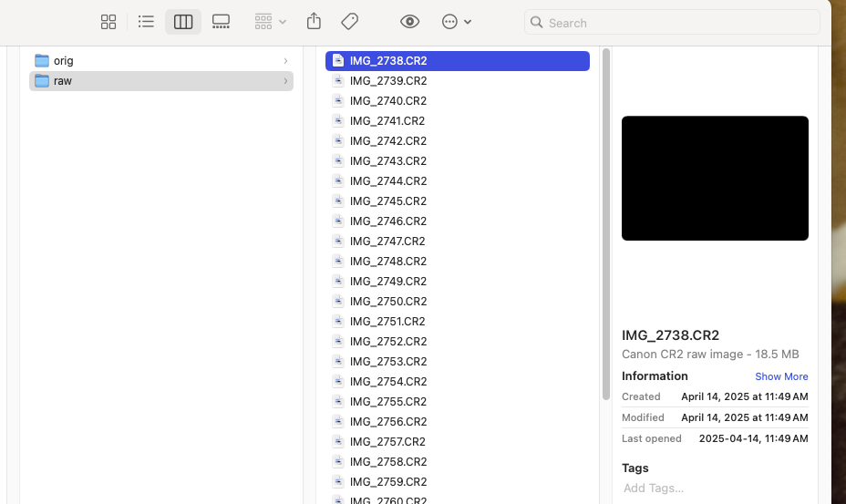
Task: Click the search magnifier icon
Action: point(536,22)
